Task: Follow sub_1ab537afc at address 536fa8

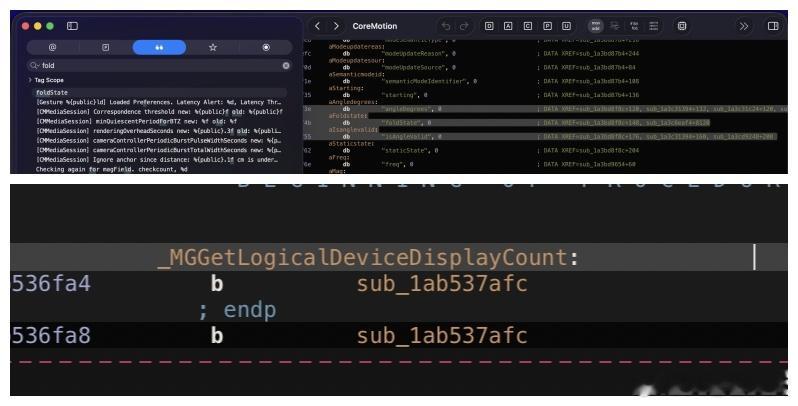Action: [442, 336]
